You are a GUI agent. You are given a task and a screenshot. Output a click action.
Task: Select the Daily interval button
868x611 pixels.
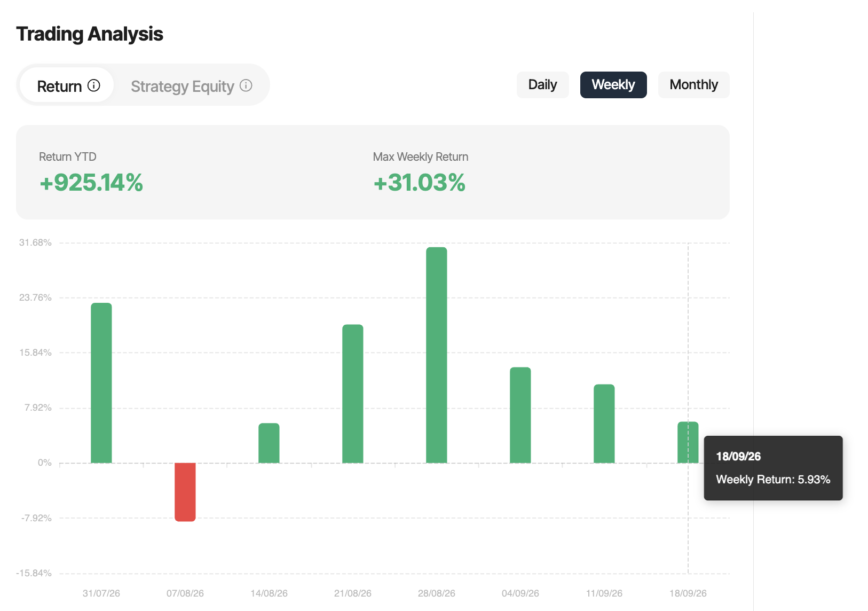(542, 85)
